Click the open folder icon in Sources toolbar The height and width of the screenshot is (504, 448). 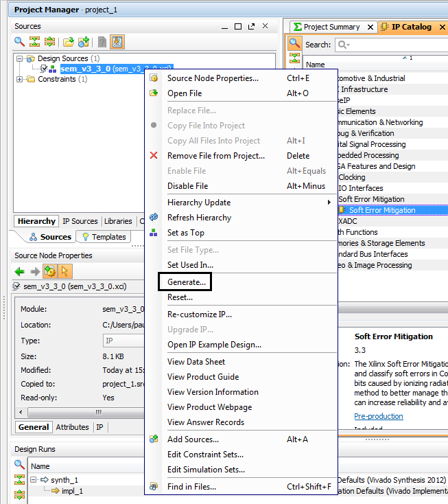[69, 43]
